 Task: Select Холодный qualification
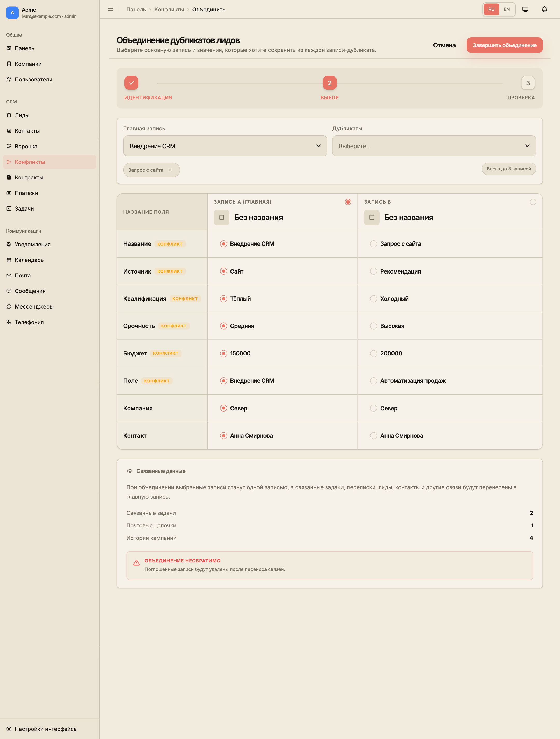pyautogui.click(x=374, y=299)
